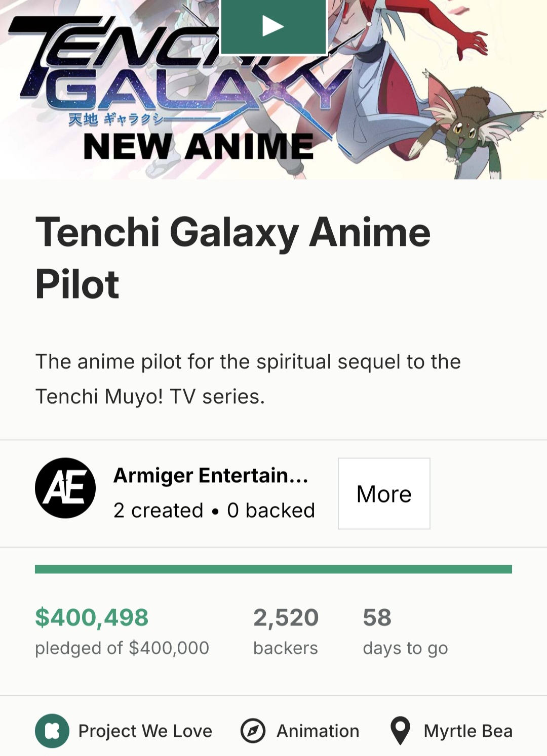
Task: Open the Project We Love badge icon
Action: click(x=52, y=731)
